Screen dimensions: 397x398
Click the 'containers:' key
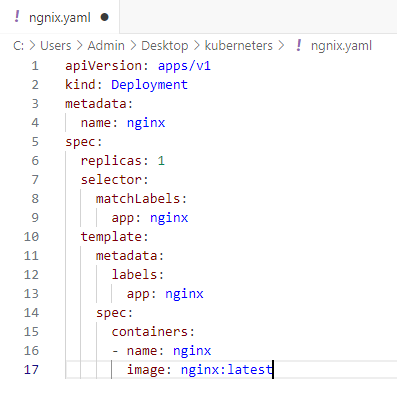point(153,332)
